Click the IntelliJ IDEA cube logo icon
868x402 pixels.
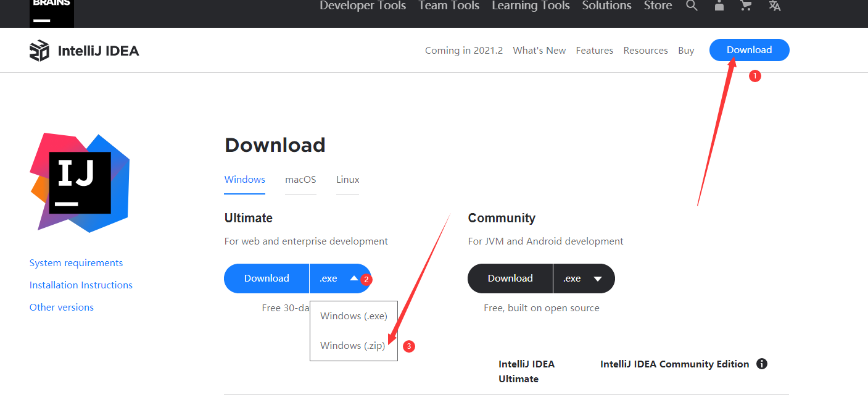click(x=39, y=51)
